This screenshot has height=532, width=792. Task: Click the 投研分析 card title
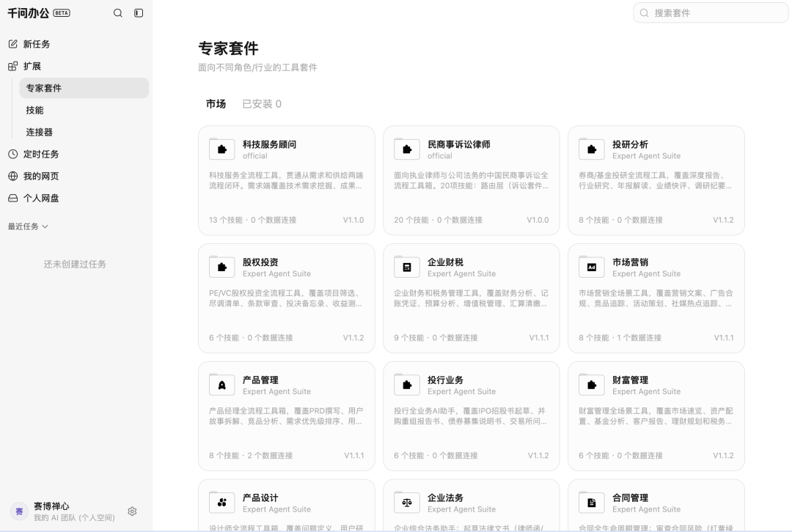click(x=630, y=144)
